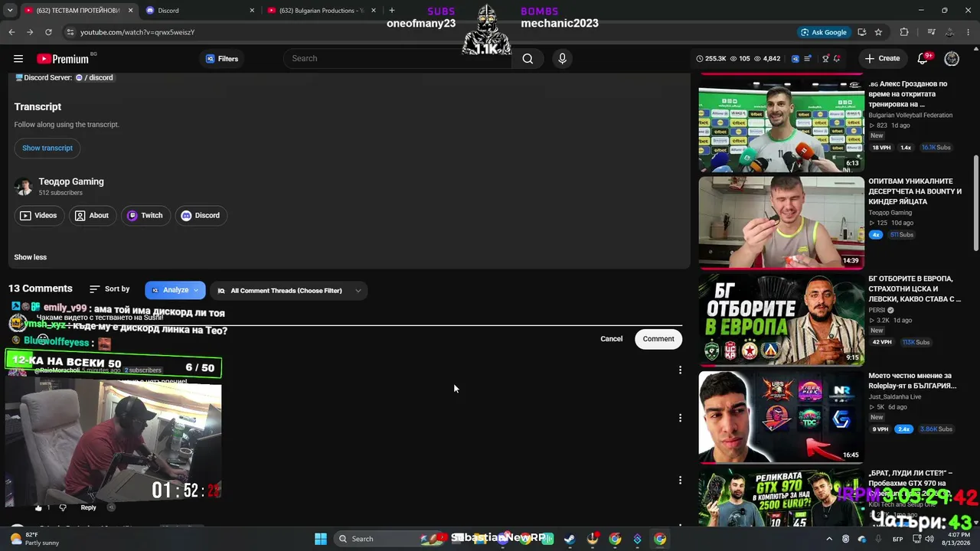Open БГ ОТБОРИТЕ В ЕВРОПА video thumbnail

pyautogui.click(x=781, y=320)
